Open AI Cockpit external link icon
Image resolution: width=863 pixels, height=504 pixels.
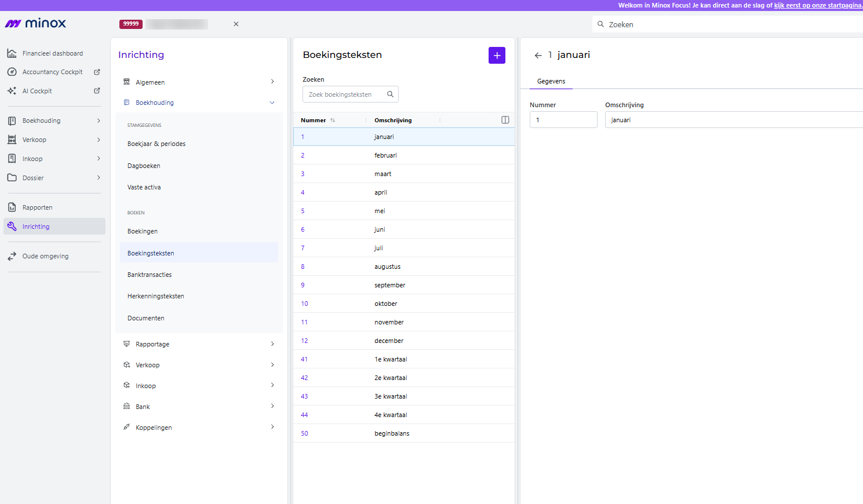[97, 91]
